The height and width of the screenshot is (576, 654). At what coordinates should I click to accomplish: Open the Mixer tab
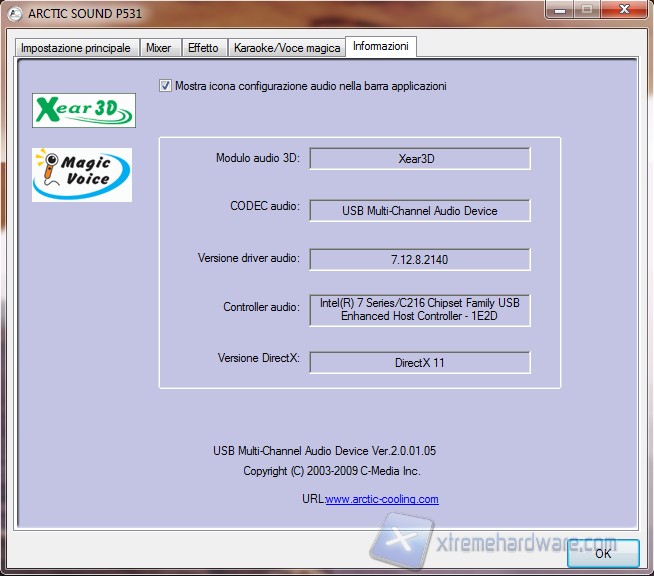point(158,48)
